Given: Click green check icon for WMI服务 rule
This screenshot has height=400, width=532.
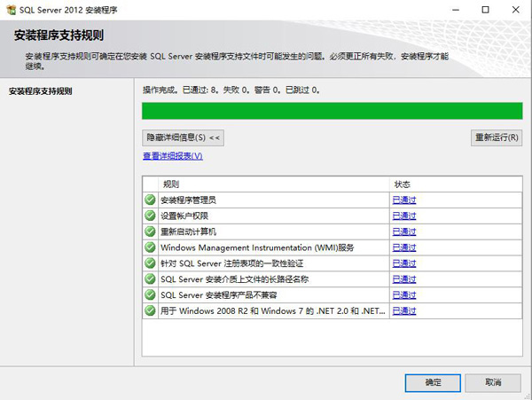Looking at the screenshot, I should pos(150,247).
